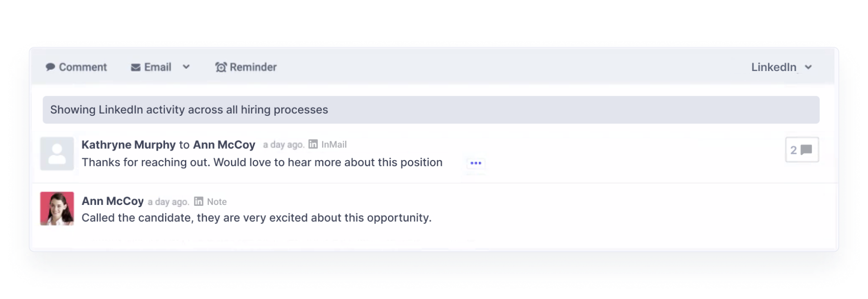Select the Note type label
Screen dimensions: 868x299
pos(217,202)
